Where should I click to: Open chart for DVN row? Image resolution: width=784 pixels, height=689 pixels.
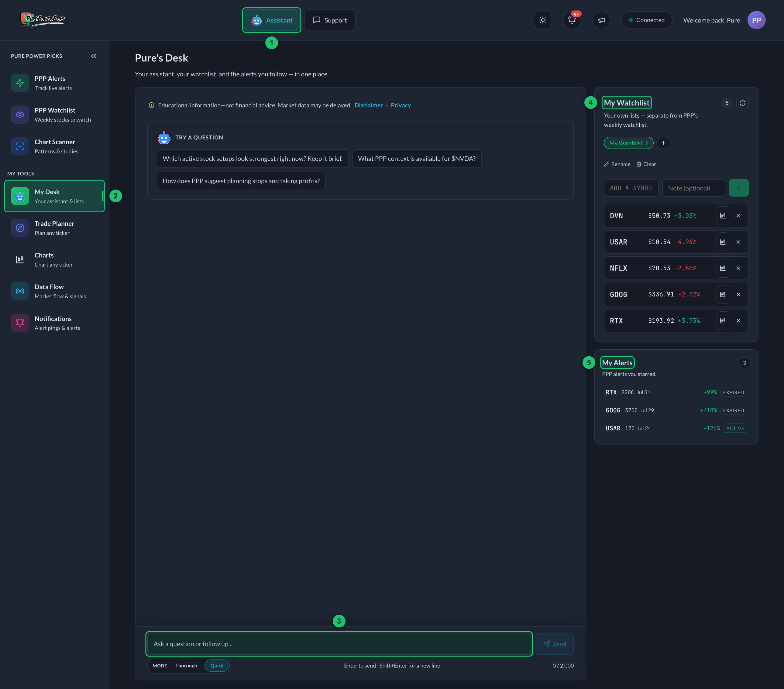pyautogui.click(x=723, y=215)
